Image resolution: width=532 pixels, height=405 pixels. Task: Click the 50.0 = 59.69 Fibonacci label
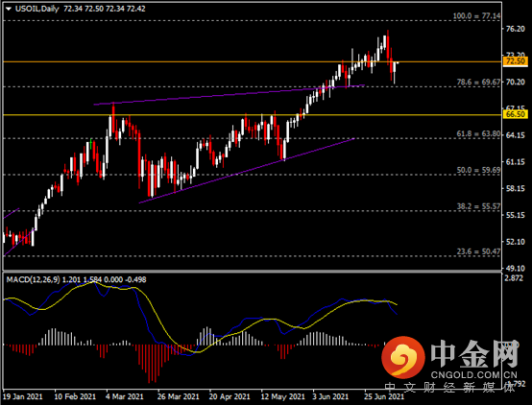click(x=478, y=170)
